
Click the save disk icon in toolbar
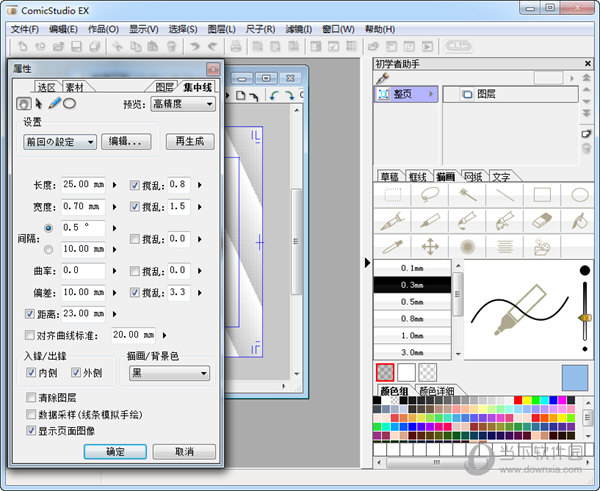[77, 46]
